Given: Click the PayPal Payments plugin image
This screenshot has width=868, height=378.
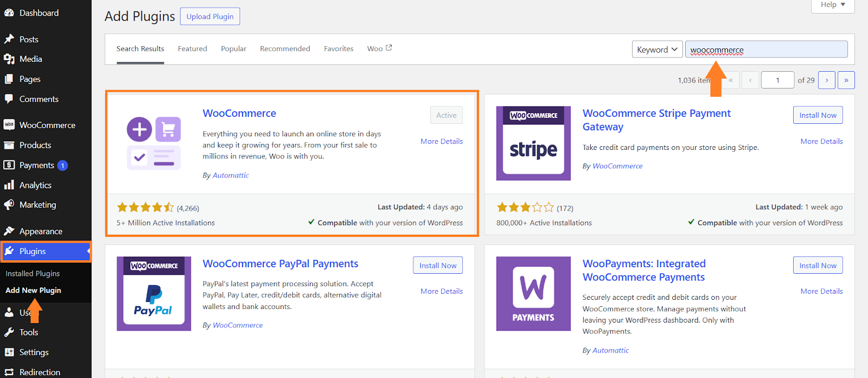Looking at the screenshot, I should [x=154, y=294].
